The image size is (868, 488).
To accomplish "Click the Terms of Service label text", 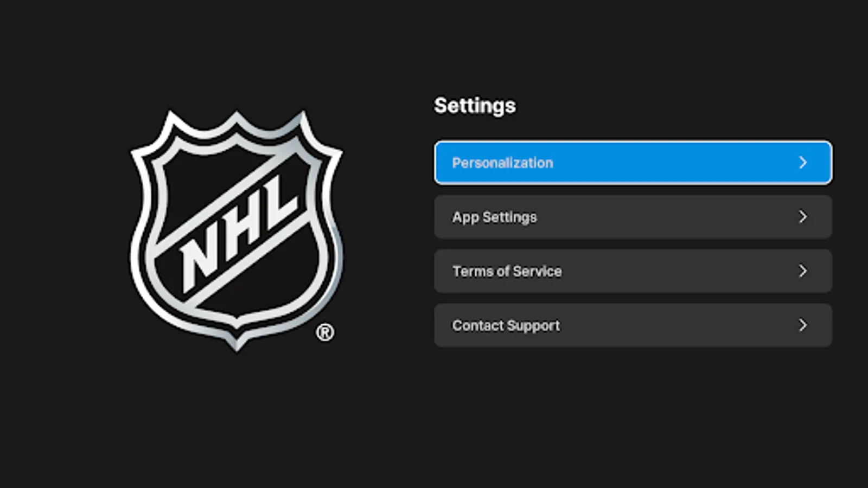I will 507,271.
